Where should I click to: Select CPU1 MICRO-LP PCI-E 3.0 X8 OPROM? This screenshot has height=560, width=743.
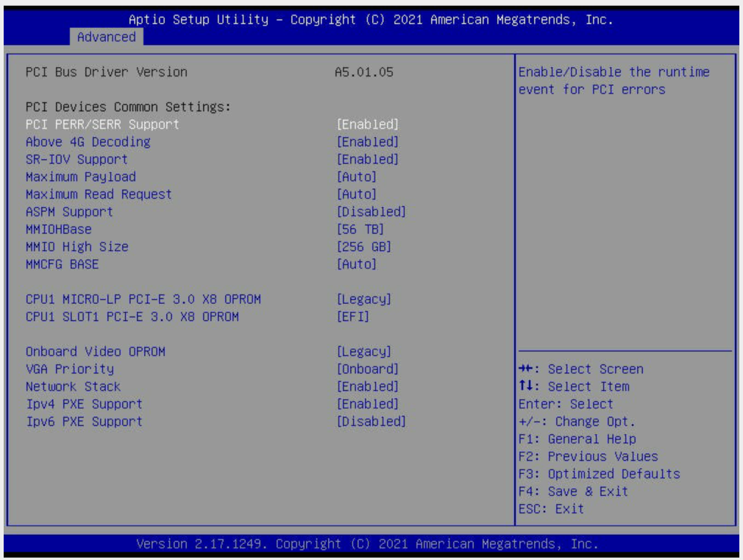(x=143, y=300)
